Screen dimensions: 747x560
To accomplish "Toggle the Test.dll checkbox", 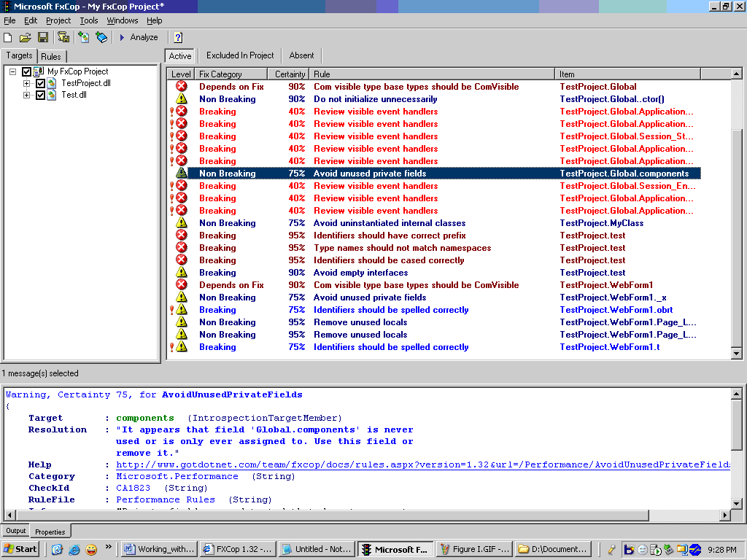I will coord(41,95).
